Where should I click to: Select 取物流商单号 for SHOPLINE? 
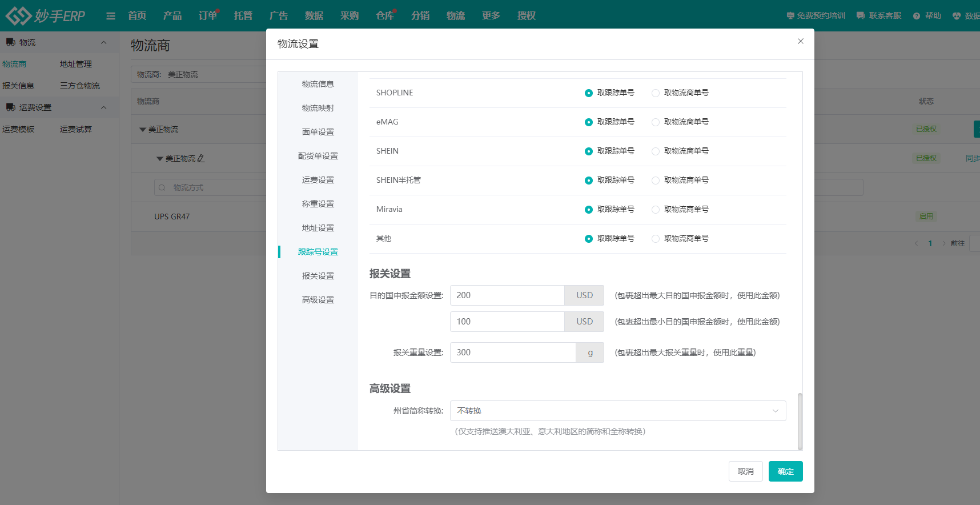coord(656,93)
